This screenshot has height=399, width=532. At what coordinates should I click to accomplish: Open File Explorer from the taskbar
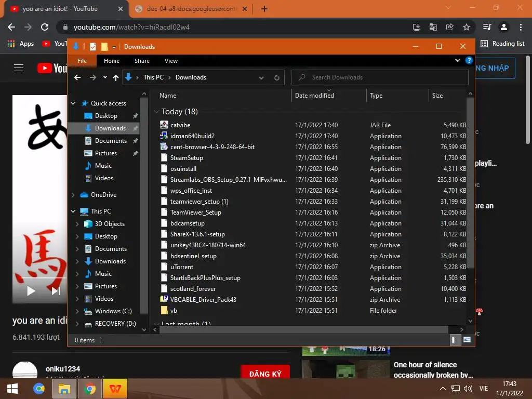pyautogui.click(x=64, y=389)
